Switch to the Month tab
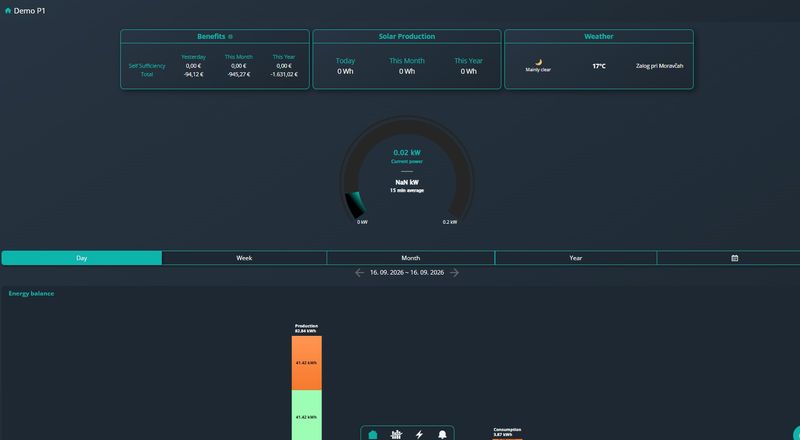This screenshot has height=440, width=800. (x=410, y=258)
